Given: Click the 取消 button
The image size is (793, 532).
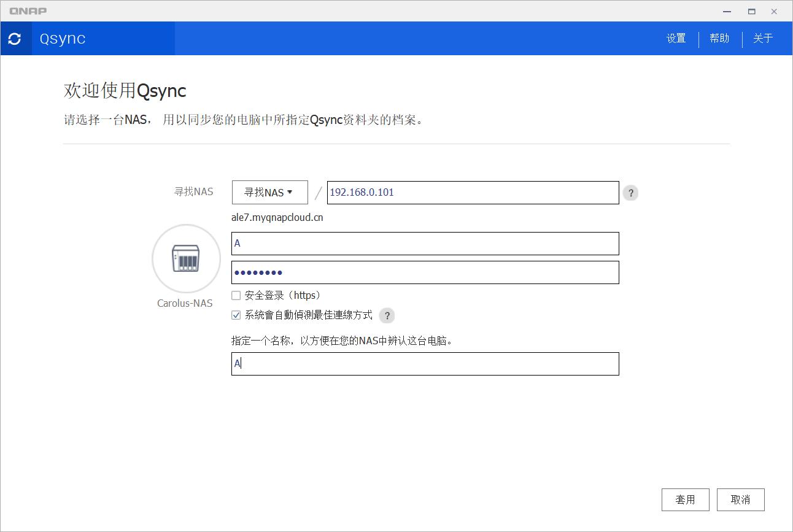Looking at the screenshot, I should 741,499.
